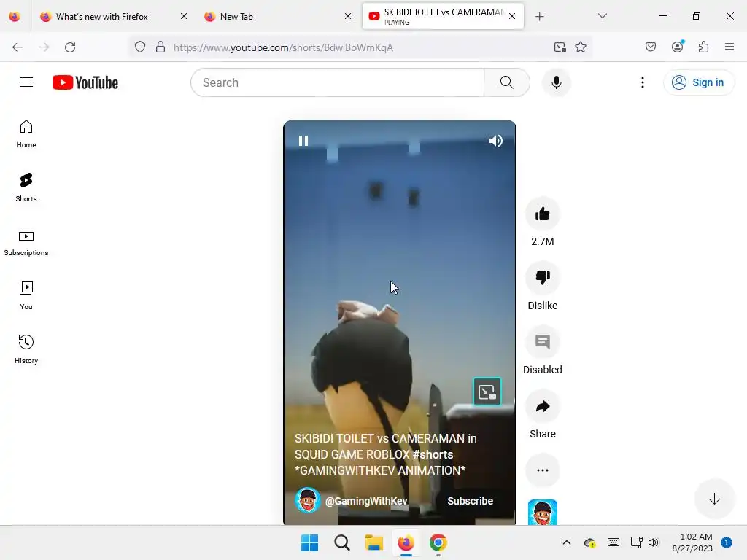Screen dimensions: 747x560
Task: Open History in the sidebar
Action: click(x=26, y=350)
